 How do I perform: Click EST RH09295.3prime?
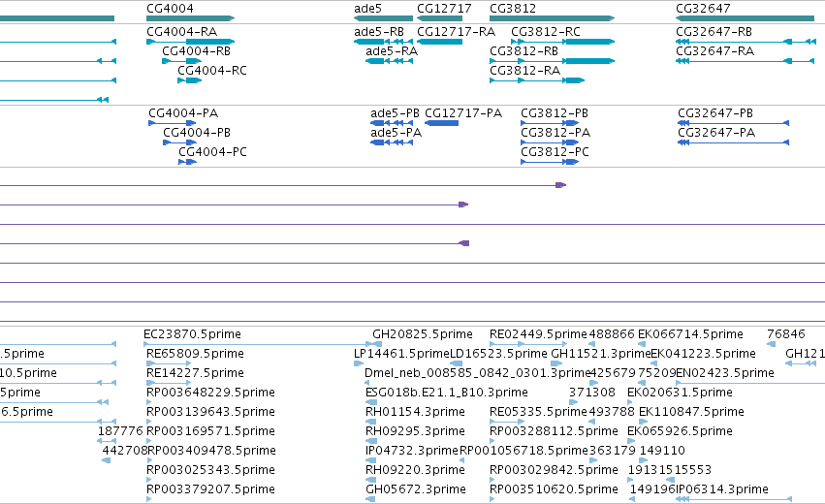point(415,431)
